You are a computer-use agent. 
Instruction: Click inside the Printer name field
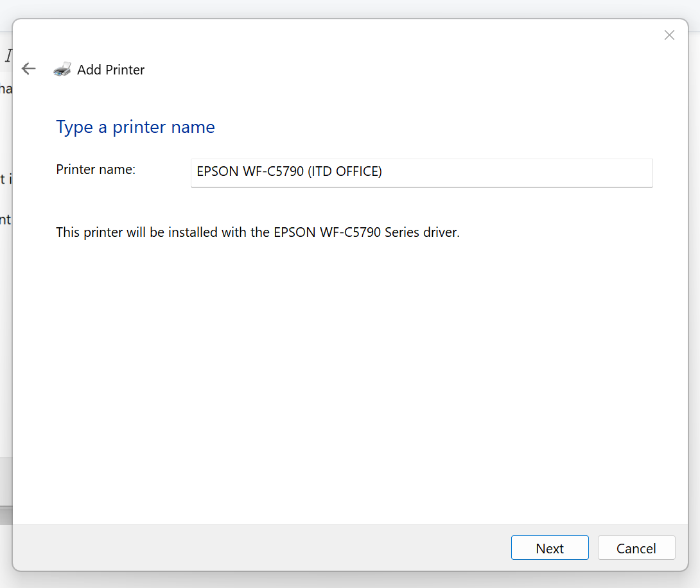[x=421, y=173]
